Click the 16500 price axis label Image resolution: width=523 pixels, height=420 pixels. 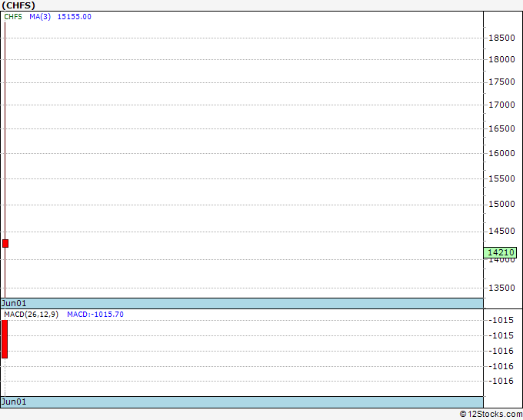coord(501,128)
